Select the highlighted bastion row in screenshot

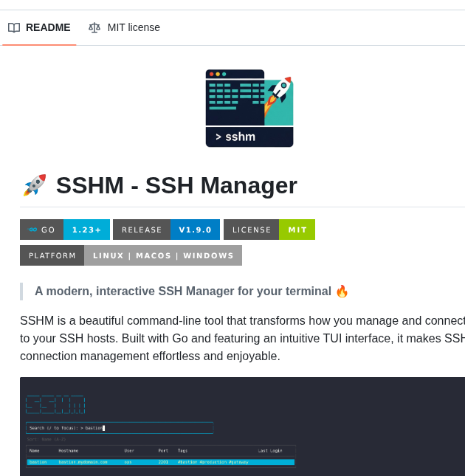pyautogui.click(x=161, y=462)
